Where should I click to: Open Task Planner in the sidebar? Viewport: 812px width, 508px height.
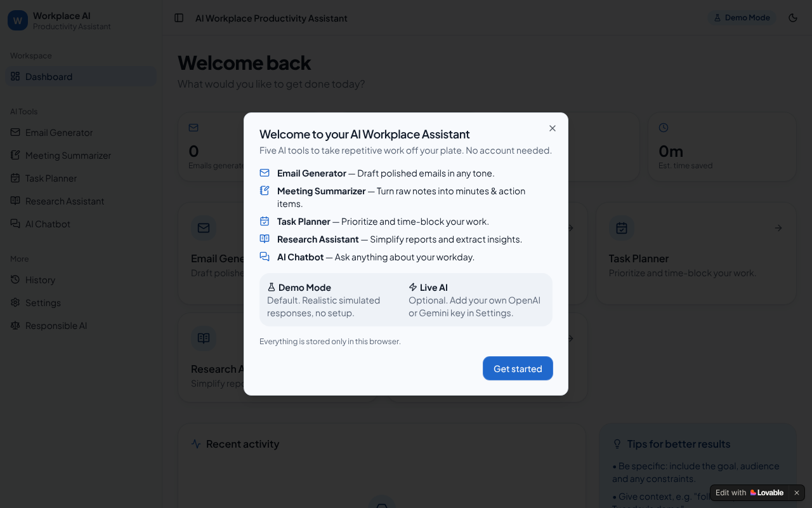point(81,178)
